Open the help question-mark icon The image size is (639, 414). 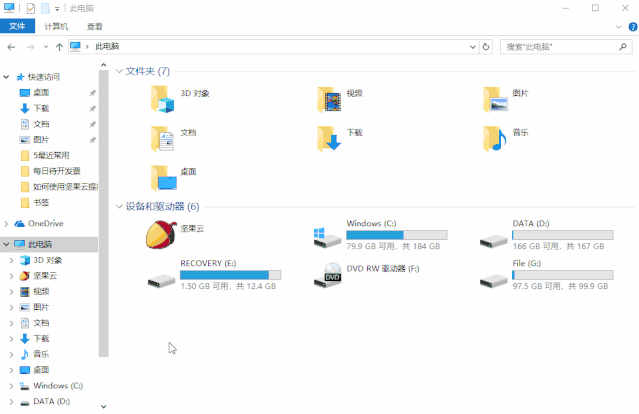pos(633,27)
